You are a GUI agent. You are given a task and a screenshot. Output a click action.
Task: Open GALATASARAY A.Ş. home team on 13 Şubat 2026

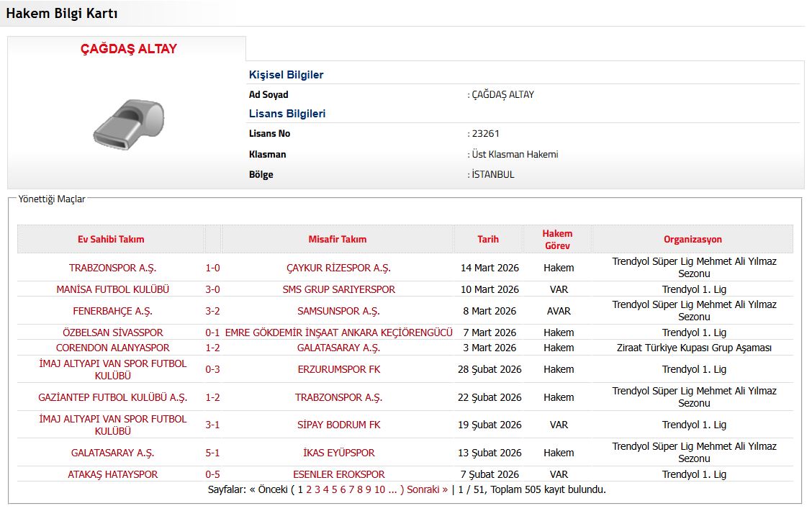point(112,453)
